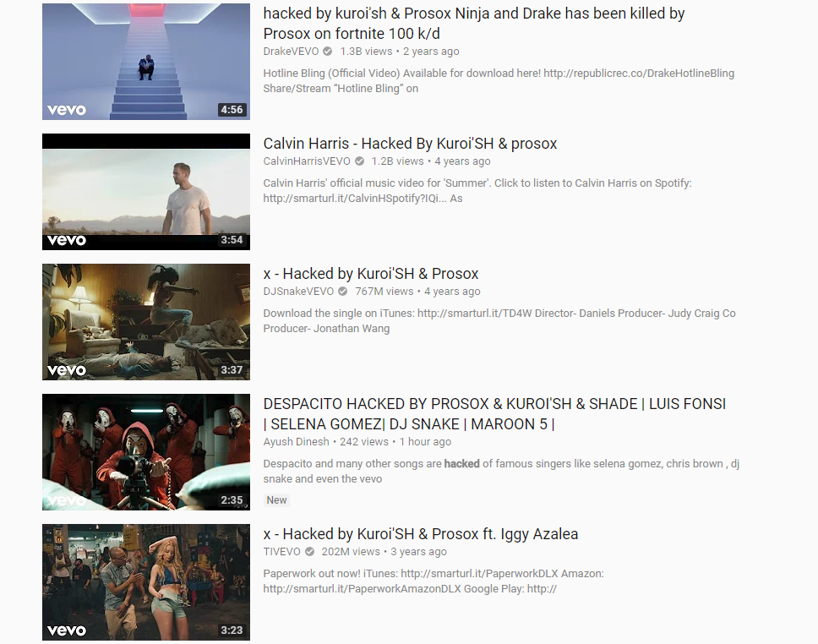
Task: Click the 3:23 duration badge
Action: (232, 630)
